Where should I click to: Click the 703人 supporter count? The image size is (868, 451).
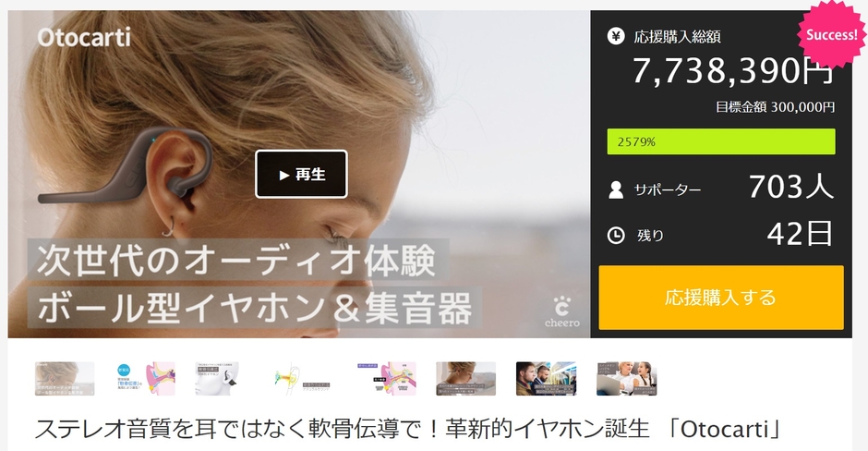791,187
